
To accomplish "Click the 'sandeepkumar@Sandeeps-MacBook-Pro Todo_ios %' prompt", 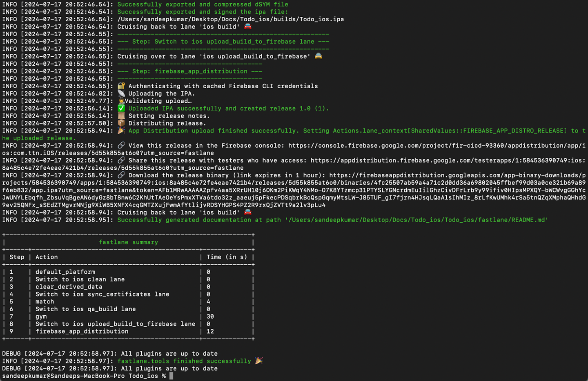I will (x=84, y=376).
